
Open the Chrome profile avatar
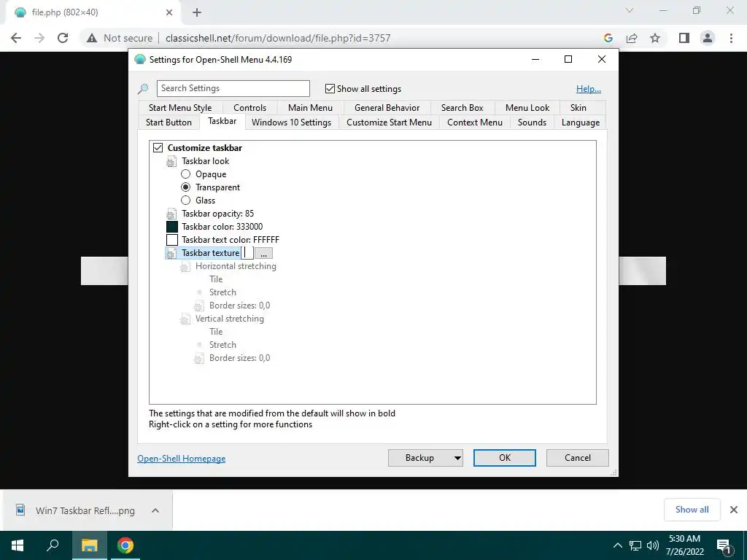[708, 38]
